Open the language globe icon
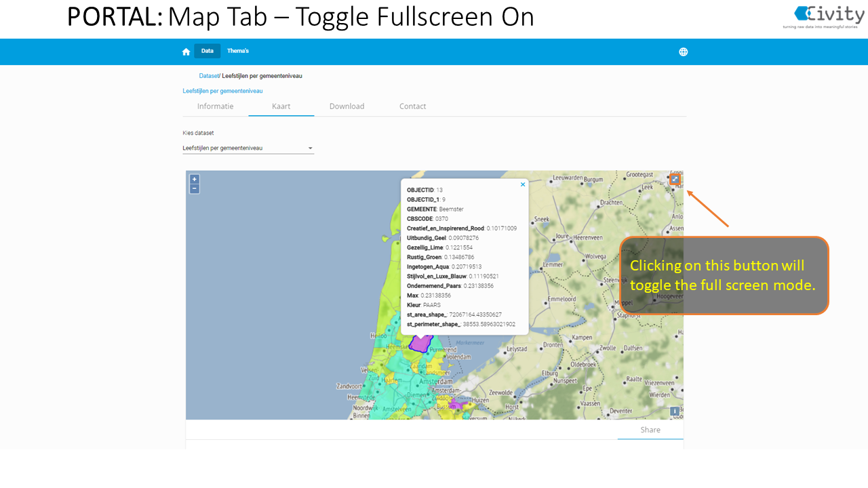This screenshot has width=868, height=488. click(684, 52)
